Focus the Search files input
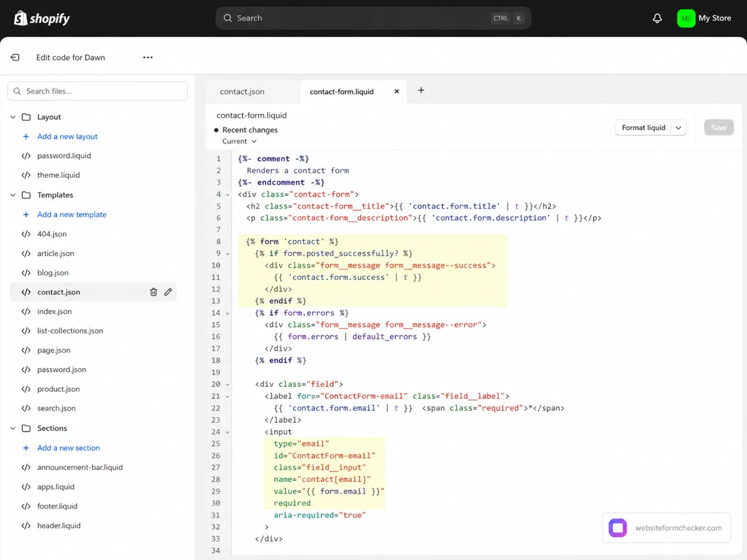The image size is (747, 560). tap(97, 91)
